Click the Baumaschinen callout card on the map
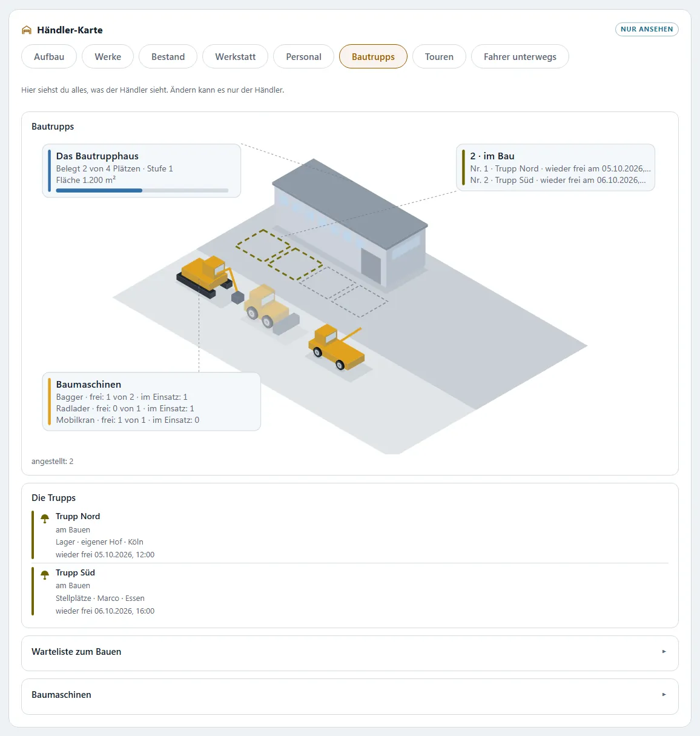 [151, 402]
